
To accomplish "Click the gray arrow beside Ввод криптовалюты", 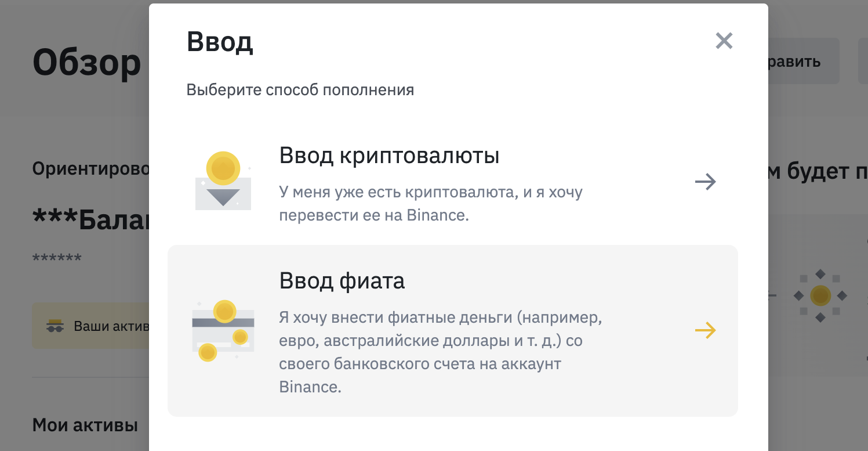I will click(706, 182).
